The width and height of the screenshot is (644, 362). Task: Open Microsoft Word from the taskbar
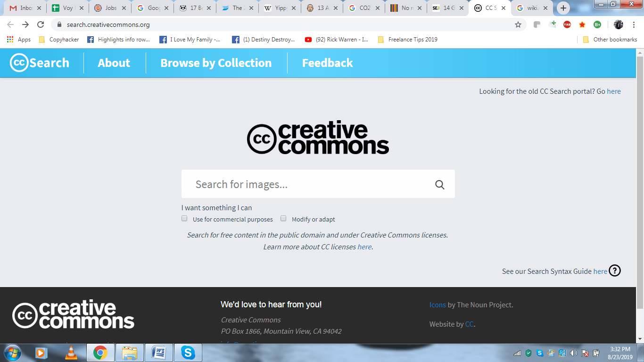pyautogui.click(x=159, y=352)
